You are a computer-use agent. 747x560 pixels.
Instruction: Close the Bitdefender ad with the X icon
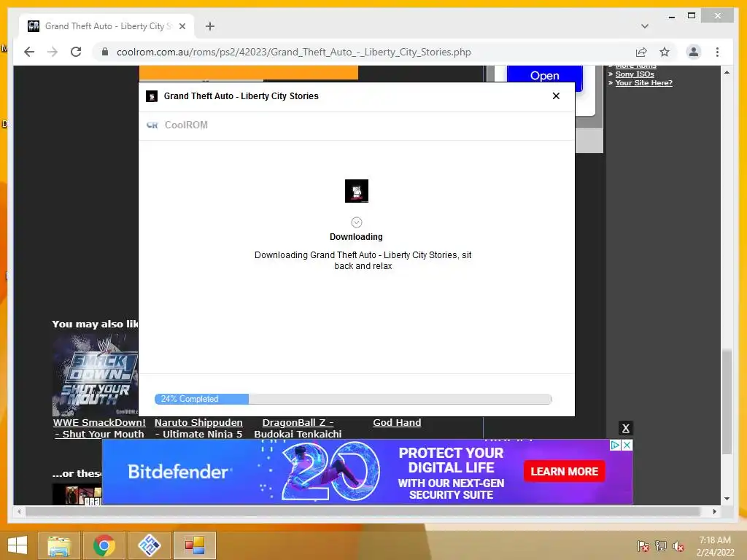627,446
